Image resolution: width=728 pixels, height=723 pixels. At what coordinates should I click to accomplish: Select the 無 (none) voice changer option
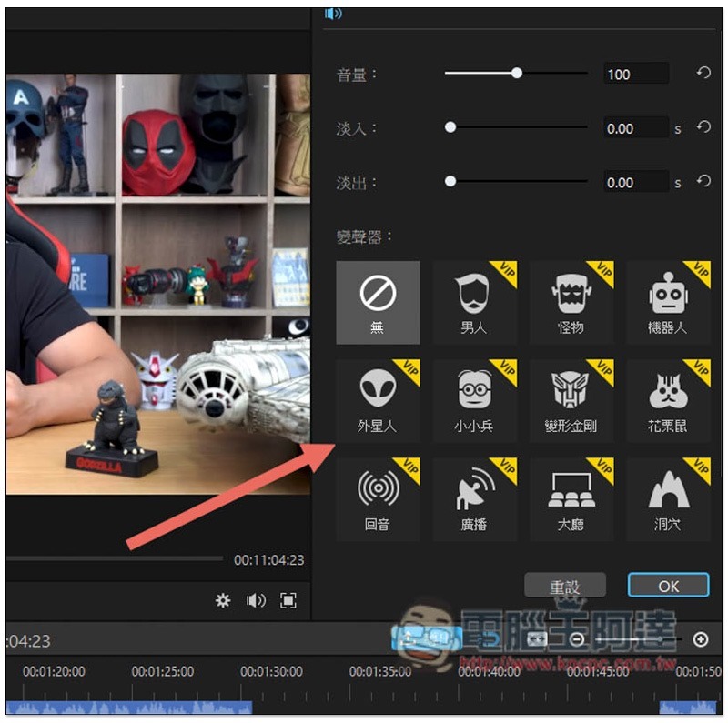[378, 303]
